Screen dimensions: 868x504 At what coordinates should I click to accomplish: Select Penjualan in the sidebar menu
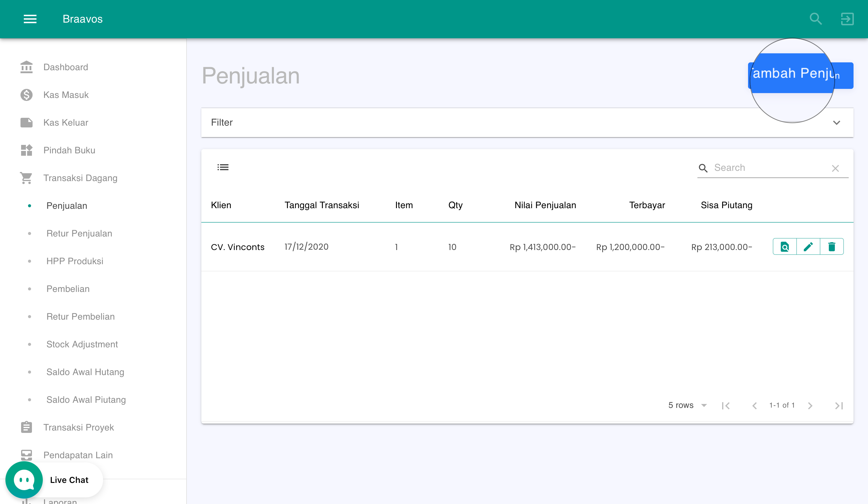coord(67,205)
